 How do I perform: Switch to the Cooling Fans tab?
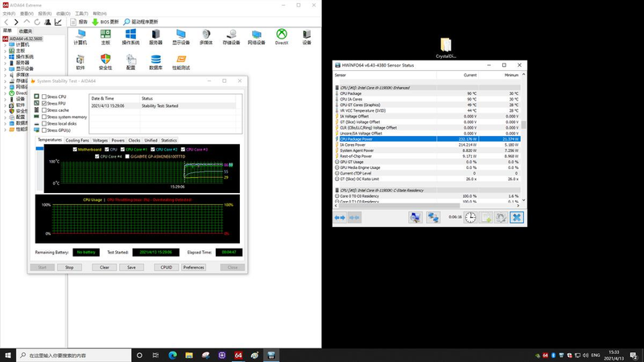[77, 140]
